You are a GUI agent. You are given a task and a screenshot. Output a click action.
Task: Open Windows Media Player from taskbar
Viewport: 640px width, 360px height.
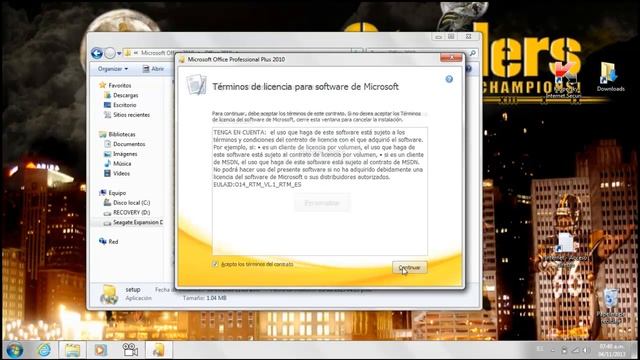(100, 350)
